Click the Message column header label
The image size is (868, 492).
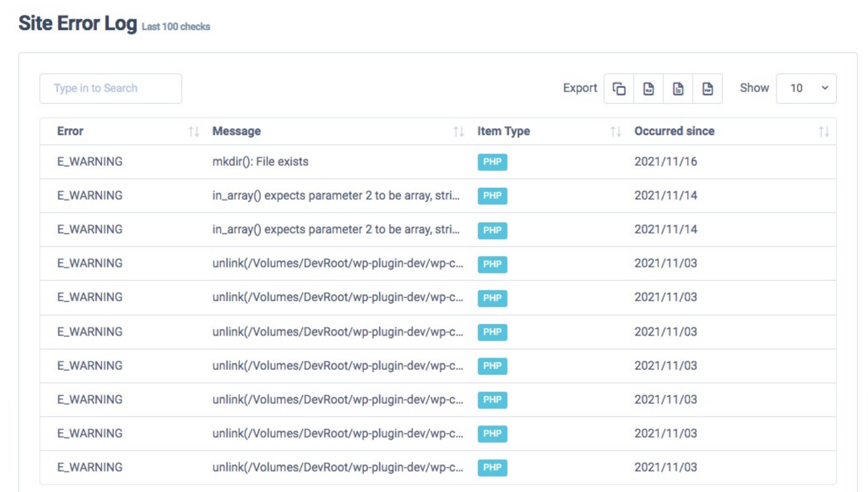pos(237,131)
